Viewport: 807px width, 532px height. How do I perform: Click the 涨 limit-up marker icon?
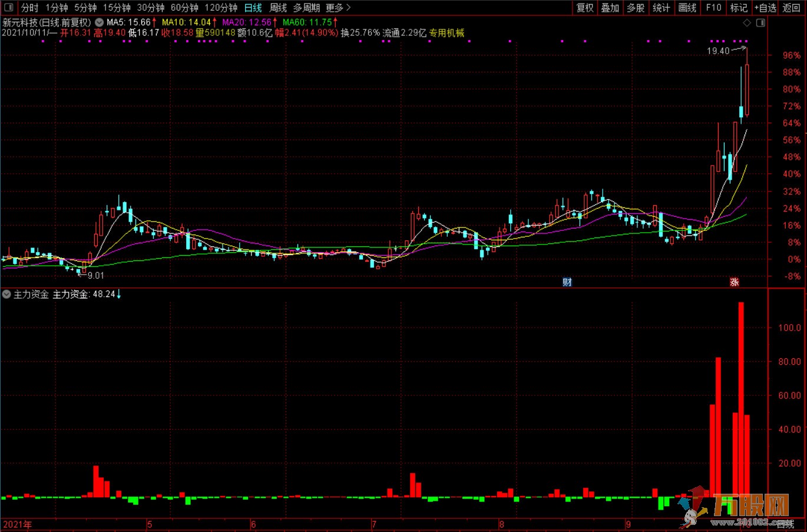[x=735, y=282]
